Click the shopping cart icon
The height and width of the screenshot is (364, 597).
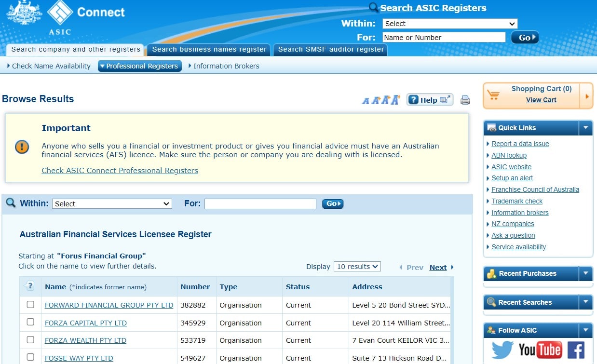[x=493, y=94]
